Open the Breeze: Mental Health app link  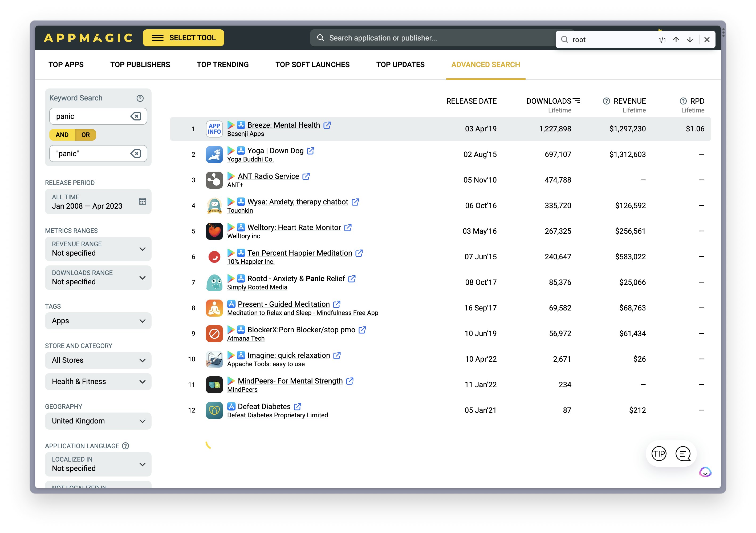[283, 125]
